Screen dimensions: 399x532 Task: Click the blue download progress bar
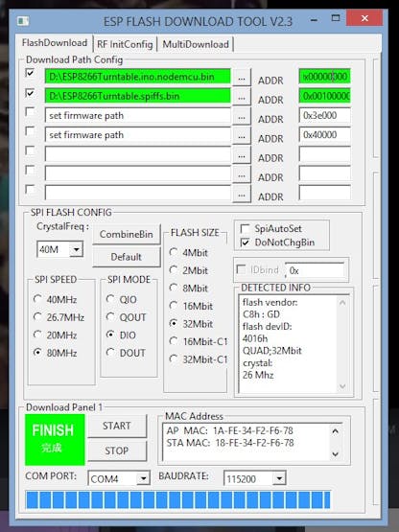(x=178, y=500)
